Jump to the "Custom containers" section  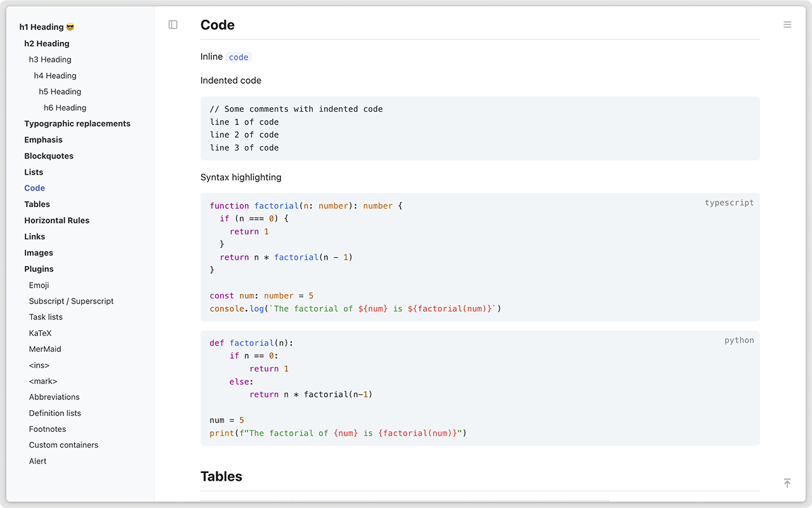pos(63,444)
